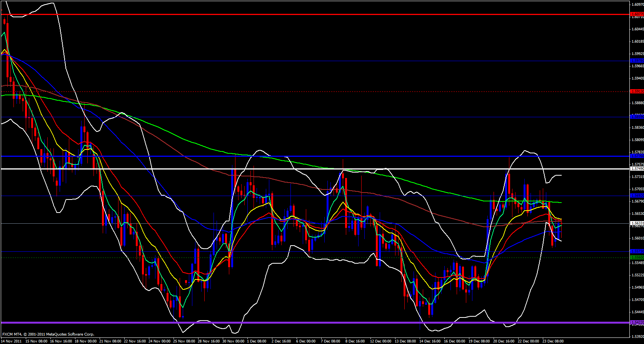Click the 1.55225 price scale label
This screenshot has height=344, width=644.
637,275
